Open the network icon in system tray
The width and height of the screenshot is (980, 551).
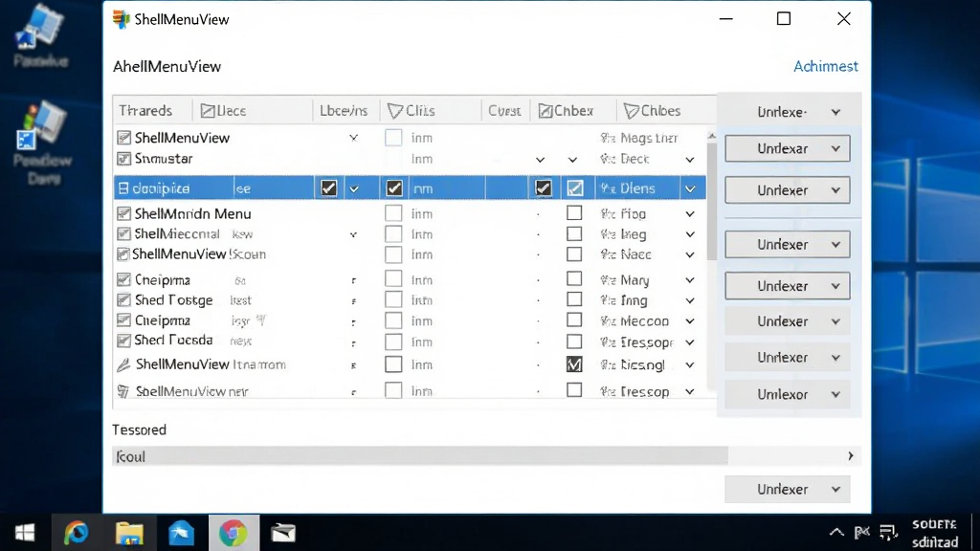888,532
